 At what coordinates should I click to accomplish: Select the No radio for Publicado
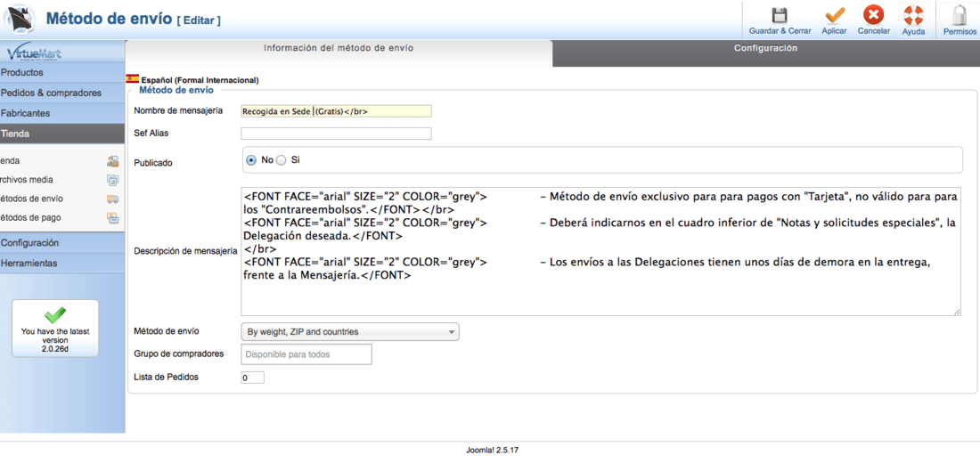pyautogui.click(x=251, y=160)
